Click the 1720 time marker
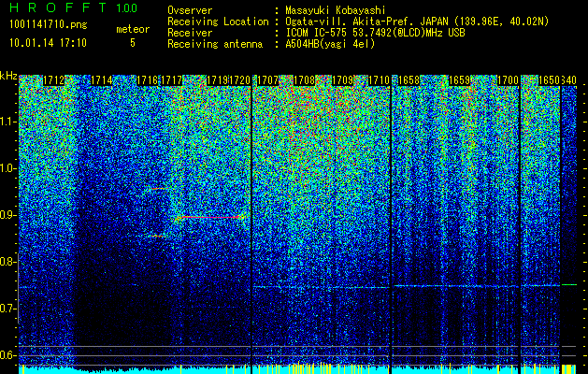This screenshot has width=588, height=374. point(239,80)
